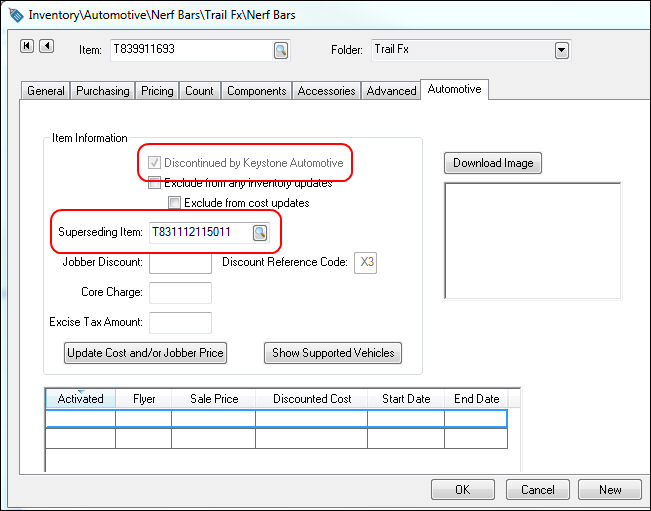The image size is (651, 511).
Task: Click the Item lookup magnifier icon
Action: (281, 50)
